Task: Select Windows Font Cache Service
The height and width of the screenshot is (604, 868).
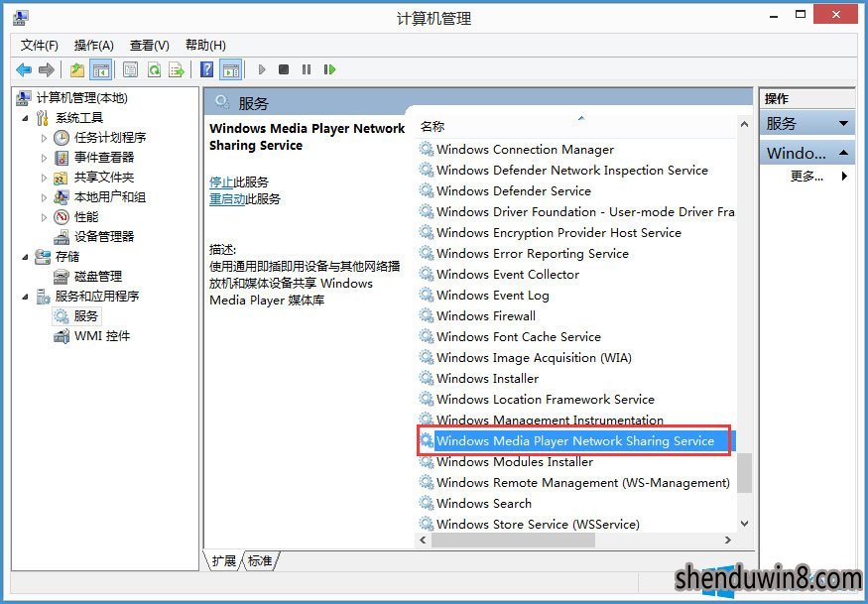Action: pyautogui.click(x=519, y=337)
